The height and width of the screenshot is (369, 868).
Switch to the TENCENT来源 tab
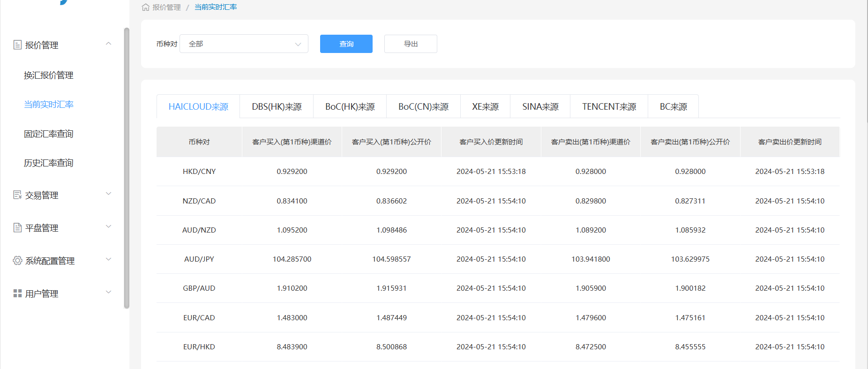coord(609,106)
